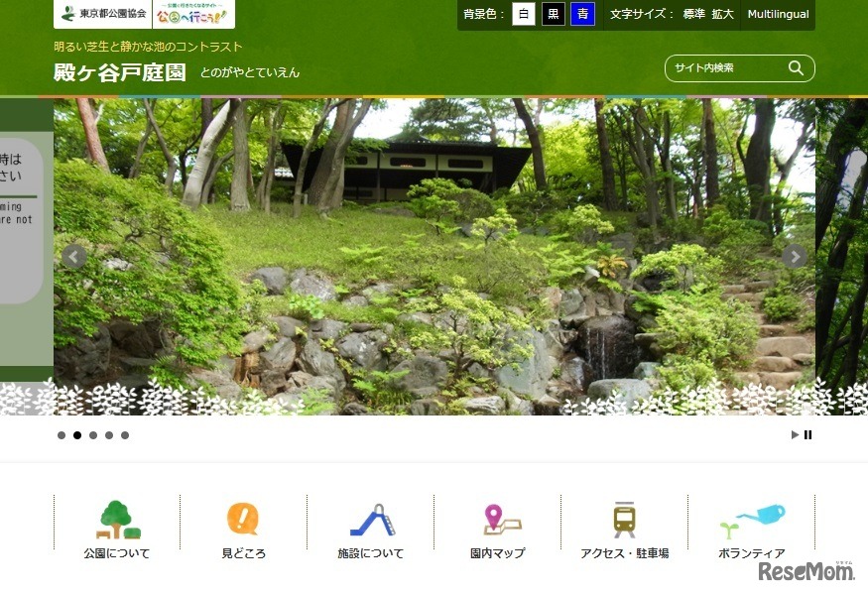The height and width of the screenshot is (594, 868).
Task: Jump to third carousel dot
Action: point(93,435)
